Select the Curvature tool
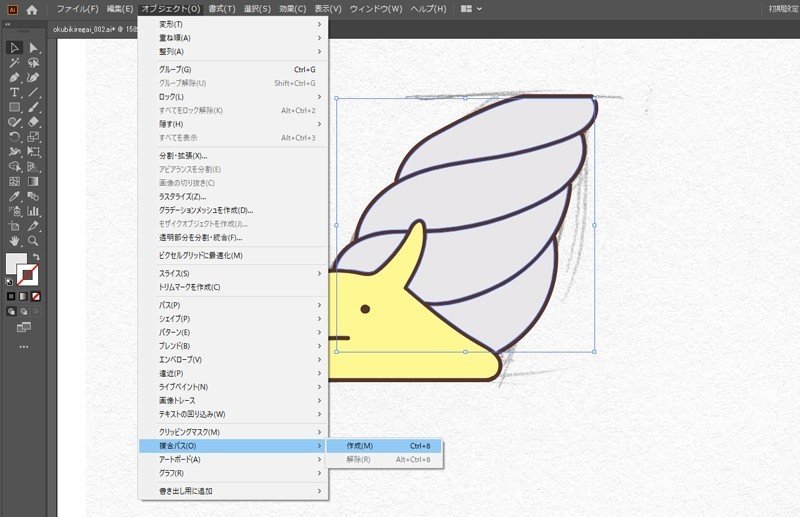The width and height of the screenshot is (800, 517). [33, 78]
